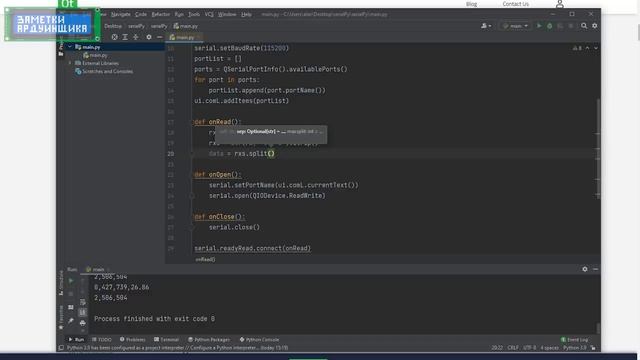Open the Problems tool window tab
640x360 pixels.
(133, 340)
